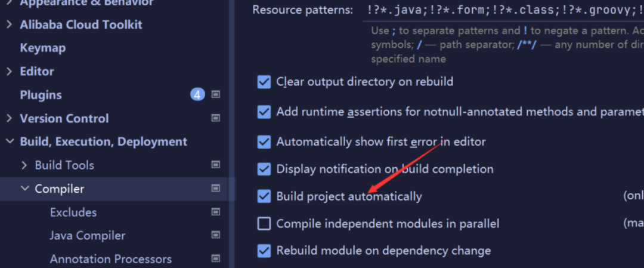The width and height of the screenshot is (644, 268).
Task: Expand the Build Tools node
Action: (24, 165)
